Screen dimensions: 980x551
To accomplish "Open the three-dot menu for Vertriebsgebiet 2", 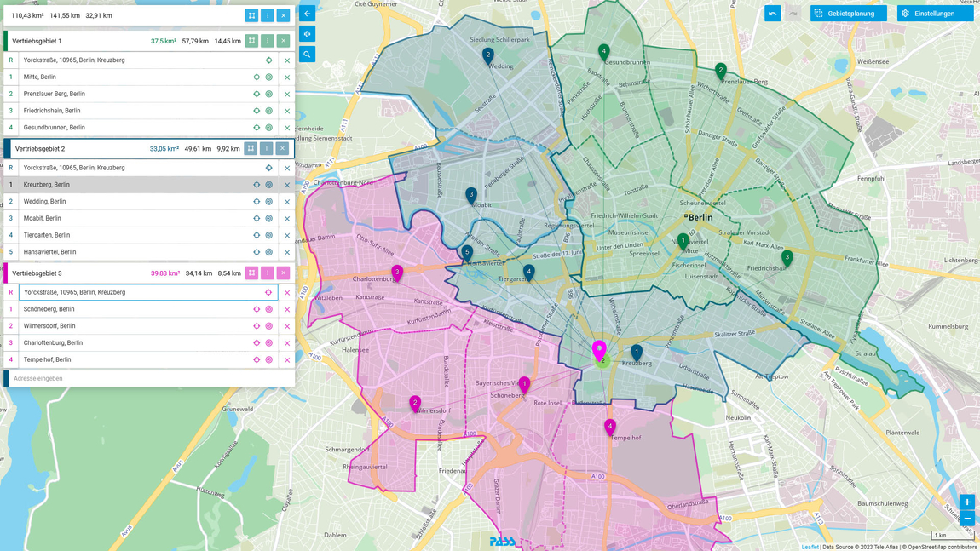I will click(x=266, y=149).
